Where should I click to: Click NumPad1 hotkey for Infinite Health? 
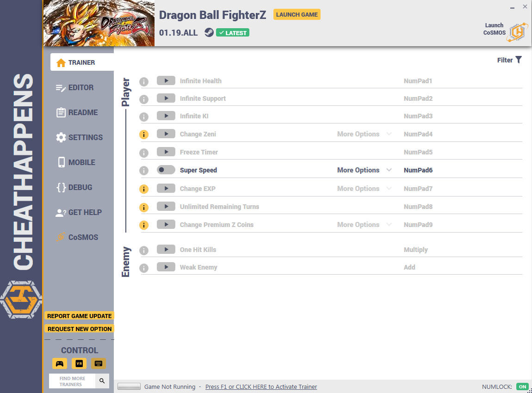click(x=418, y=81)
